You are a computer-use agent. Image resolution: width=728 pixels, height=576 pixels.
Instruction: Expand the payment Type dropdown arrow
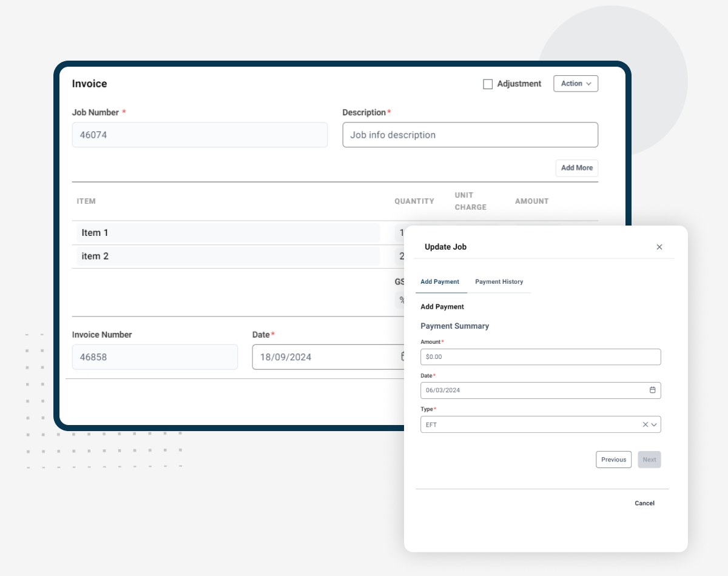(x=654, y=424)
